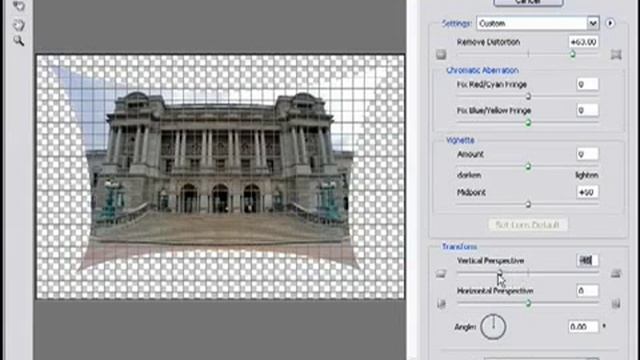Click the left Vertical Perspective tilt icon
640x360 pixels.
pos(441,273)
